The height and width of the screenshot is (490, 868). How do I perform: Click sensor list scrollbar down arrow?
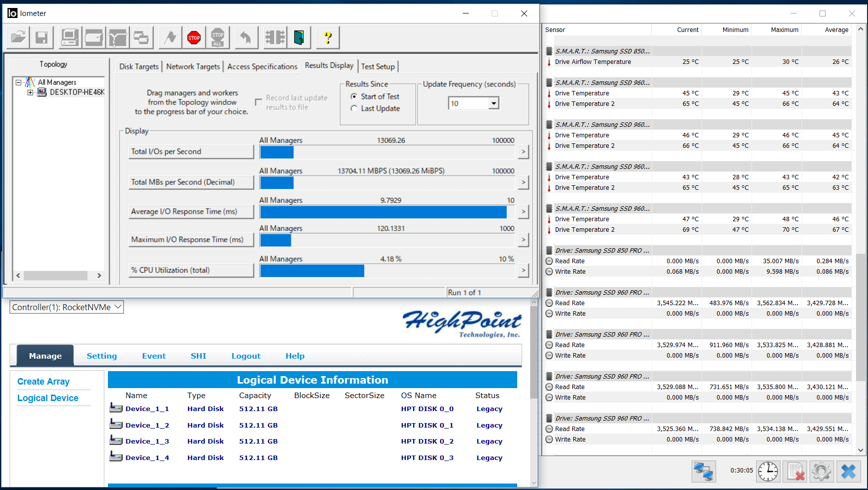(x=861, y=450)
